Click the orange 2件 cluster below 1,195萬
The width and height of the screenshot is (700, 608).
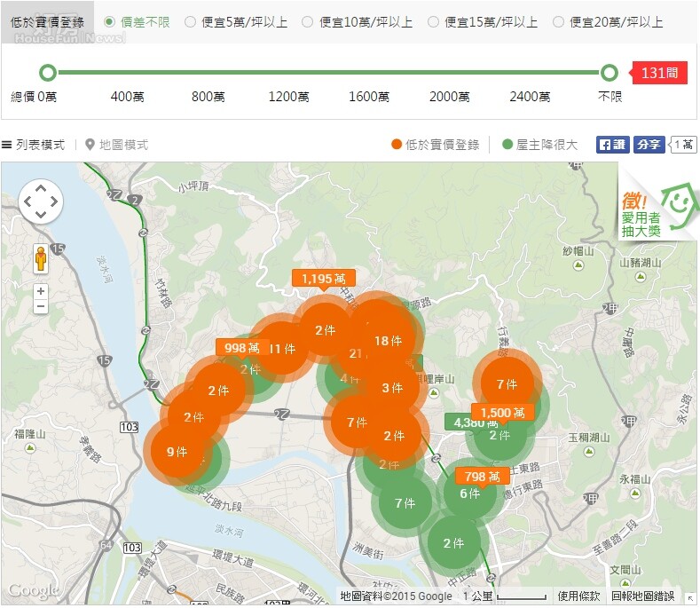(x=325, y=330)
